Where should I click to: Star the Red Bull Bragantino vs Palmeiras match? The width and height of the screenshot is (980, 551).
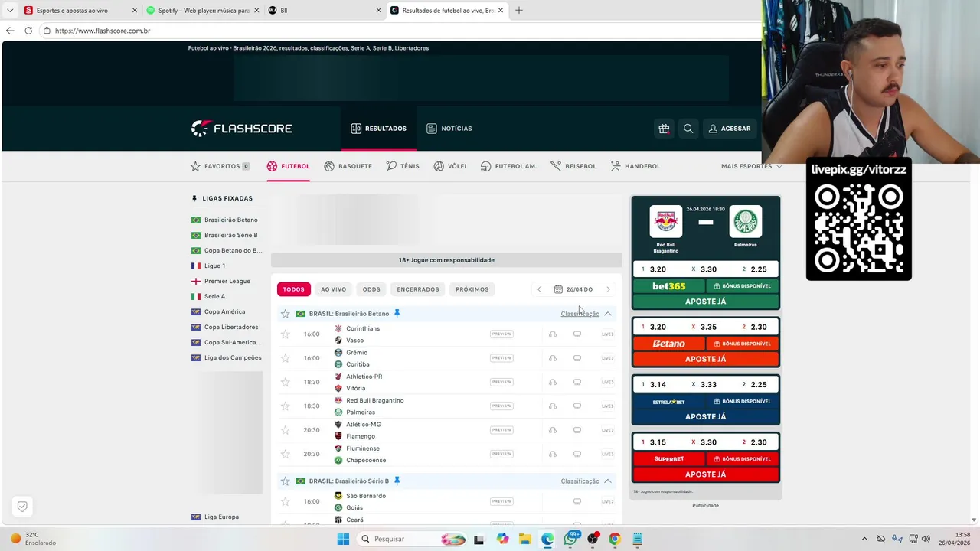click(286, 406)
